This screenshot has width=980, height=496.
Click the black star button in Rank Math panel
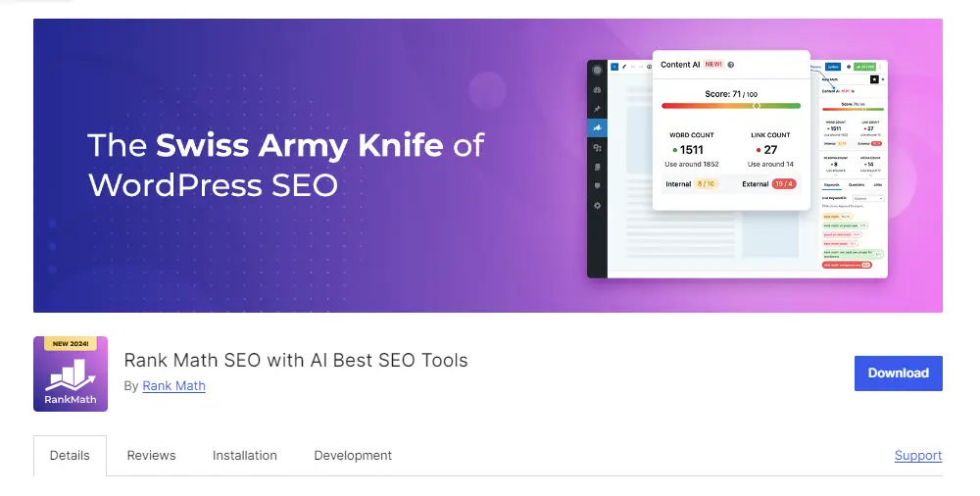[874, 79]
